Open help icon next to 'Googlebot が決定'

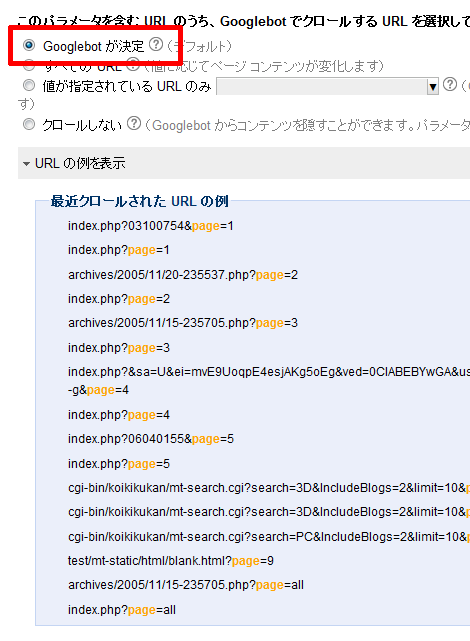click(156, 44)
